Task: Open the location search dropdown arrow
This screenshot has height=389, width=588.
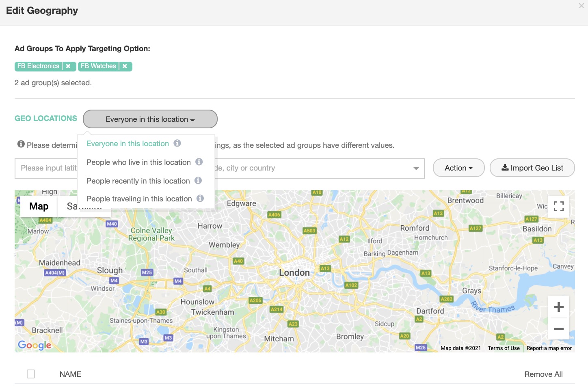Action: (x=416, y=169)
